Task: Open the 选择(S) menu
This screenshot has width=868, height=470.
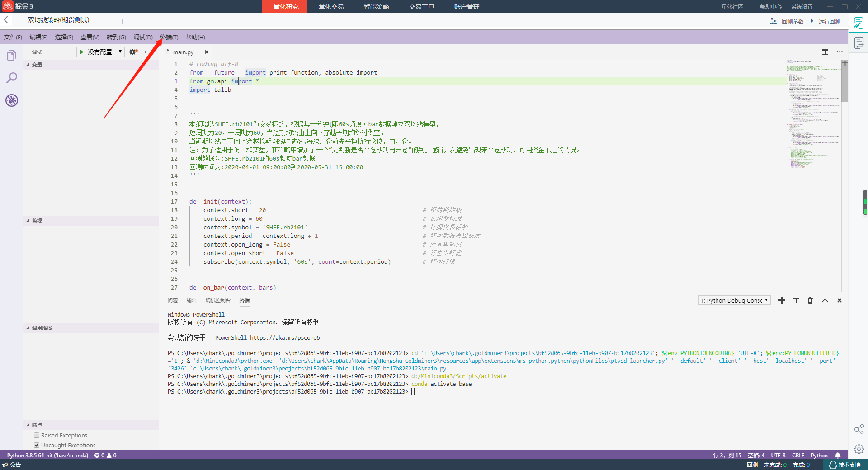Action: (64, 37)
